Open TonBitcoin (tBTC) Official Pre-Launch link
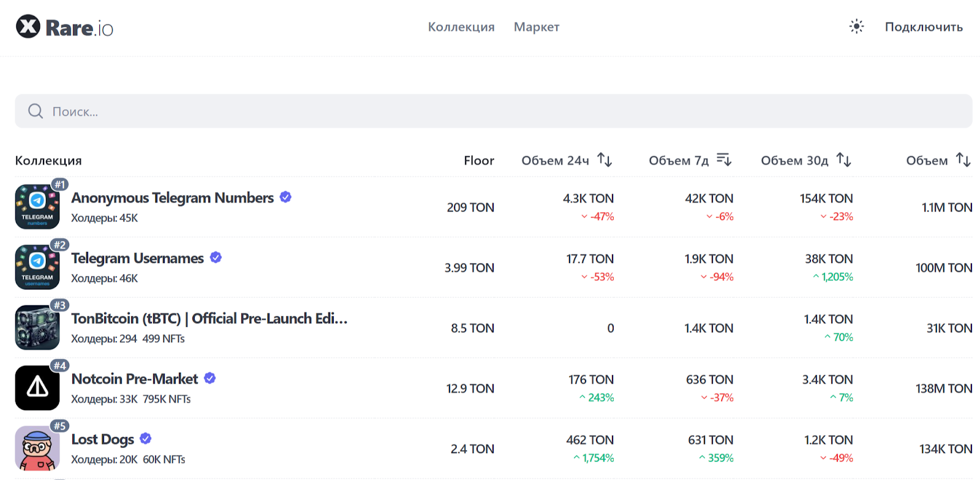Screen dimensions: 980x480 [x=209, y=319]
